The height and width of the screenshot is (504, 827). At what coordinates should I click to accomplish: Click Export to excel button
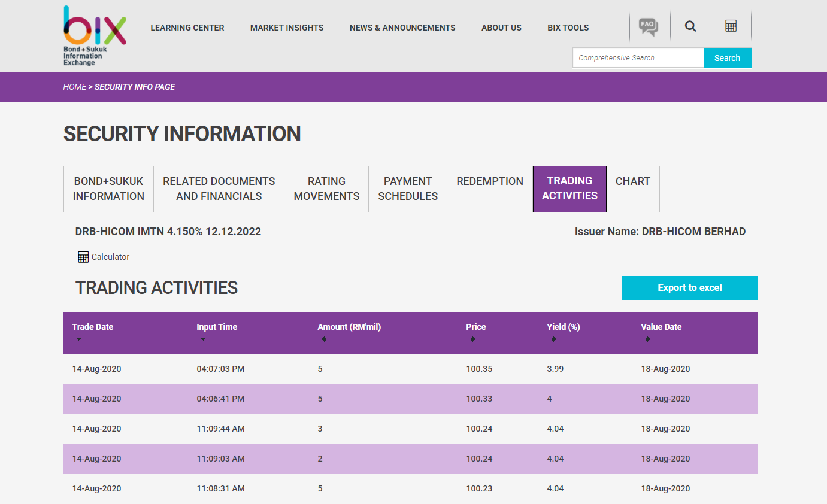690,288
